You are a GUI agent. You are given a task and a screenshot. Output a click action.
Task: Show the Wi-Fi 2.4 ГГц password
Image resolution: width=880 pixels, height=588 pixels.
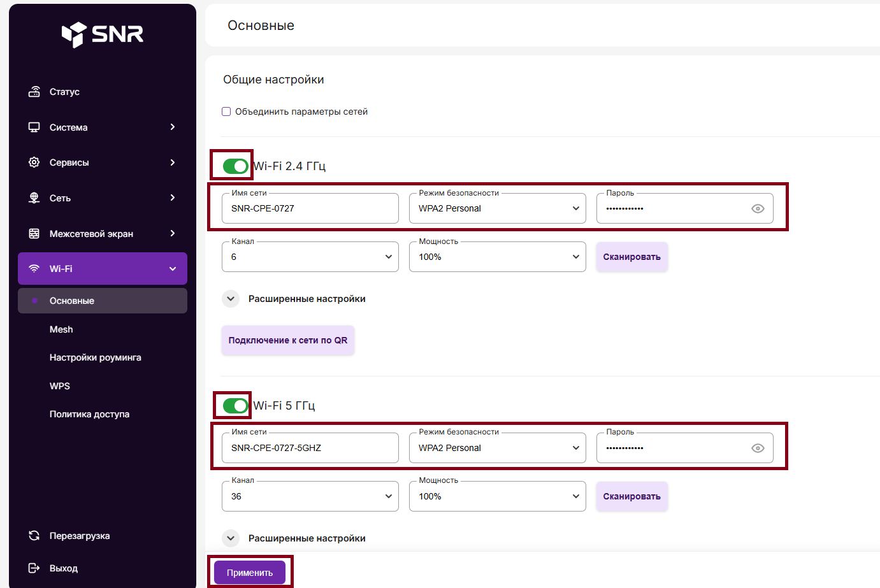[x=758, y=209]
